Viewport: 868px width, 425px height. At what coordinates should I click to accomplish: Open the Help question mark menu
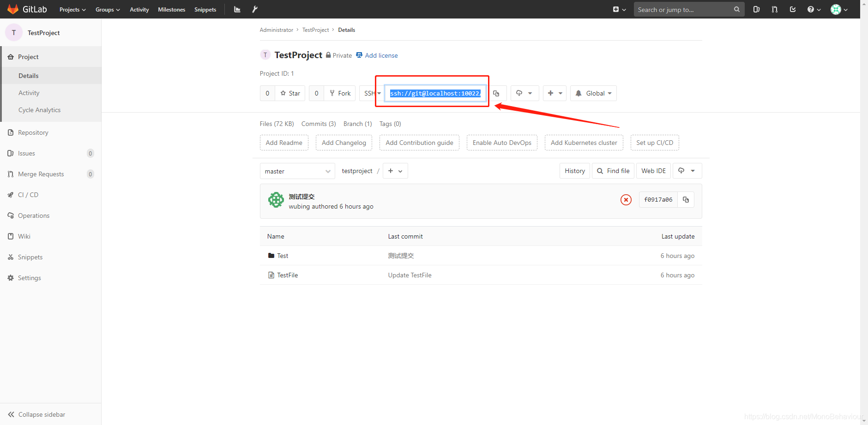(x=814, y=9)
